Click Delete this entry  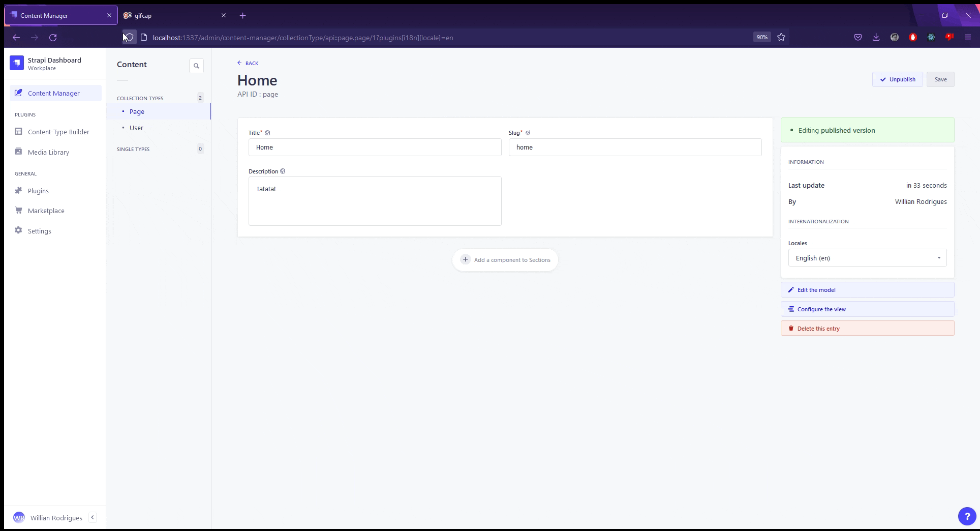click(867, 329)
